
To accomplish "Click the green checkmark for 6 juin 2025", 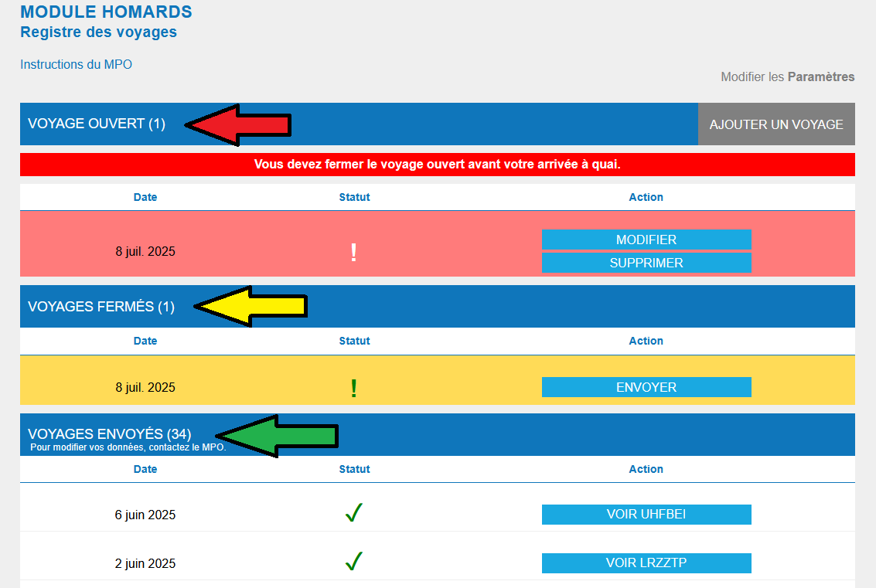I will click(x=354, y=513).
